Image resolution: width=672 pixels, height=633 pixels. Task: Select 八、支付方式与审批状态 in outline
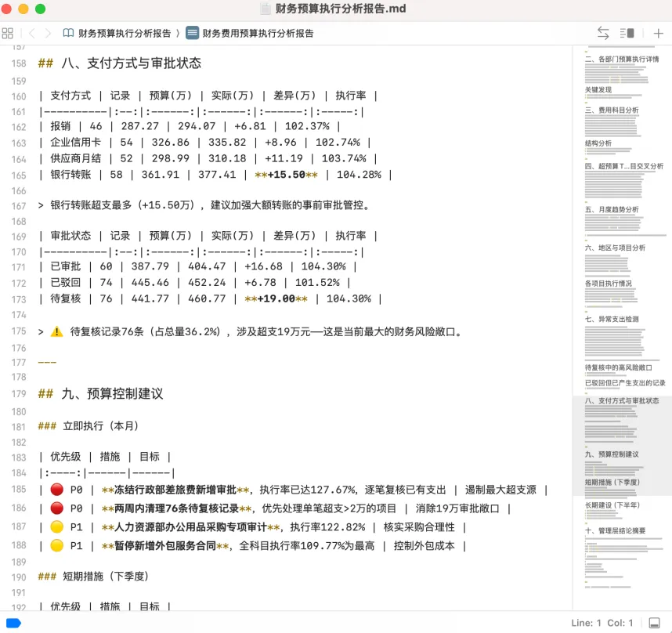click(622, 400)
